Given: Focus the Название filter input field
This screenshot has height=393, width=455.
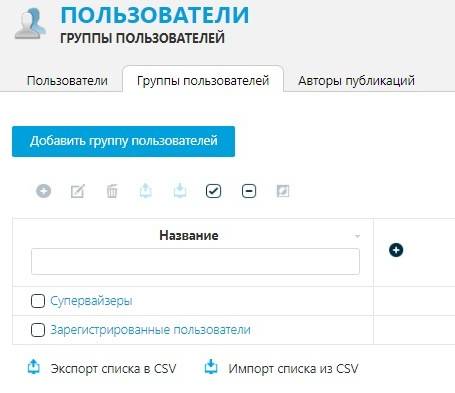Looking at the screenshot, I should [x=195, y=261].
